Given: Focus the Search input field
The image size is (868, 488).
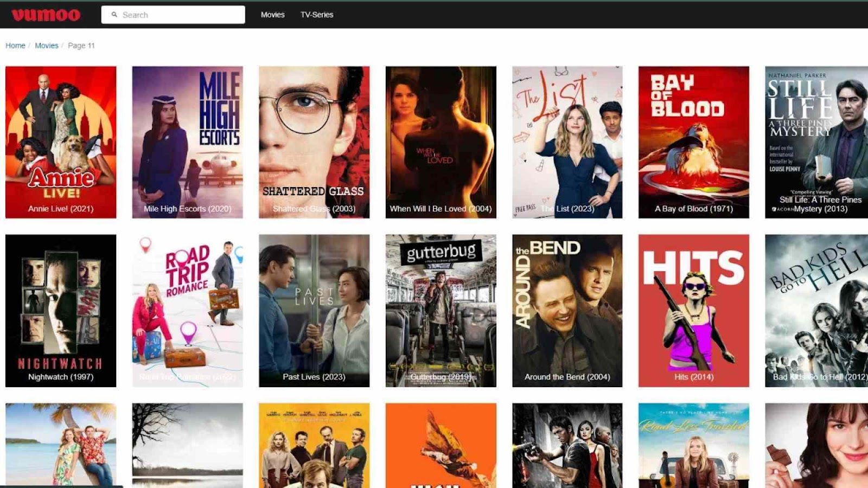Looking at the screenshot, I should tap(173, 15).
